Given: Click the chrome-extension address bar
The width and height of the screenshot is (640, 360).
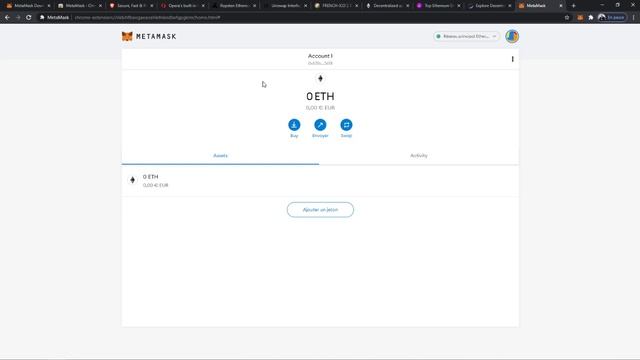Looking at the screenshot, I should coord(302,18).
